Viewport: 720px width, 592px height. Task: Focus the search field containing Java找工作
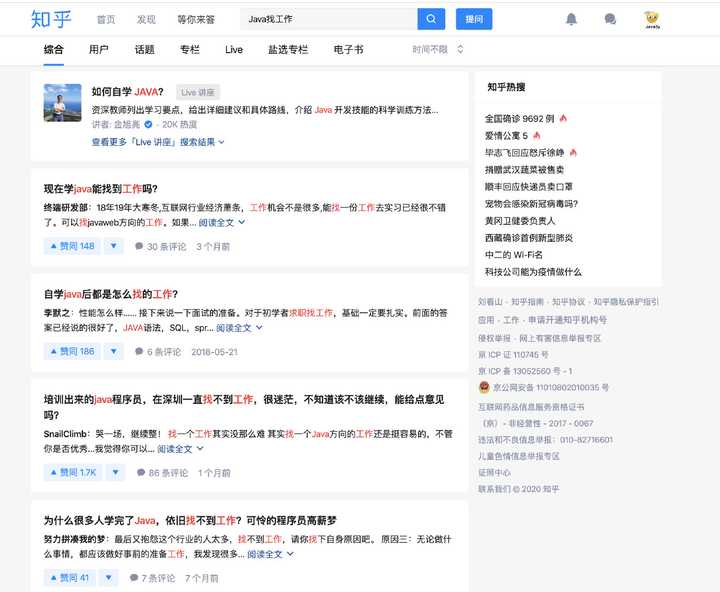pos(329,19)
